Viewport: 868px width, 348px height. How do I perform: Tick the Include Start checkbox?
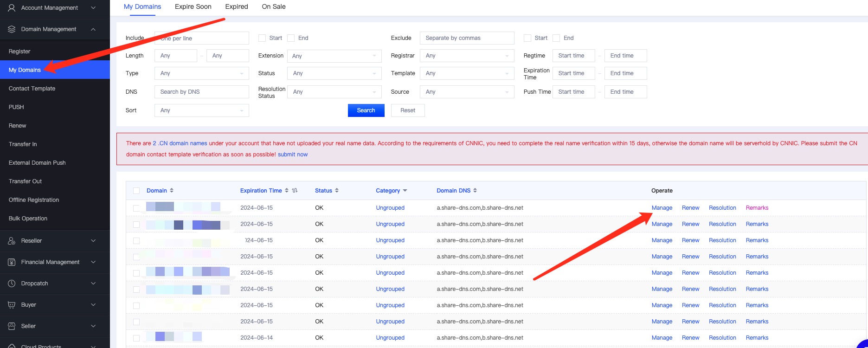coord(262,38)
